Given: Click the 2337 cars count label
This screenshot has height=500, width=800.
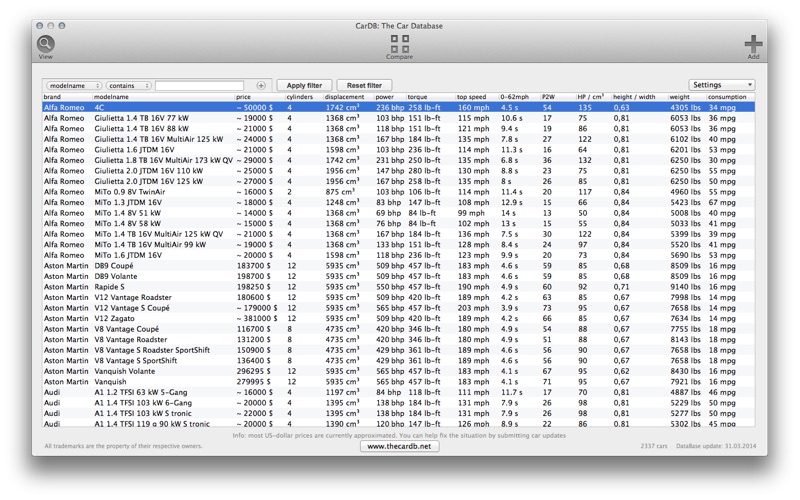Looking at the screenshot, I should [654, 446].
